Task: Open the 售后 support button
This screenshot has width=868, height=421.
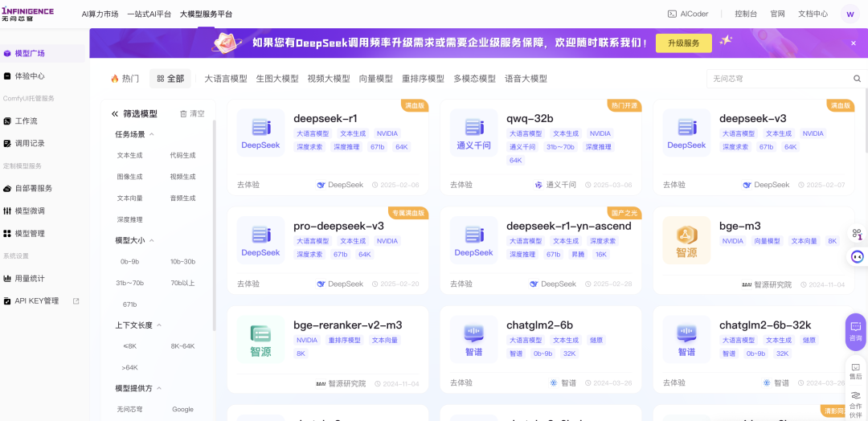Action: [856, 371]
